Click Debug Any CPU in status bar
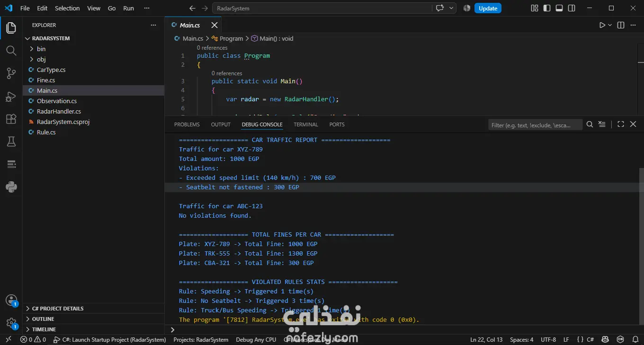 [256, 339]
